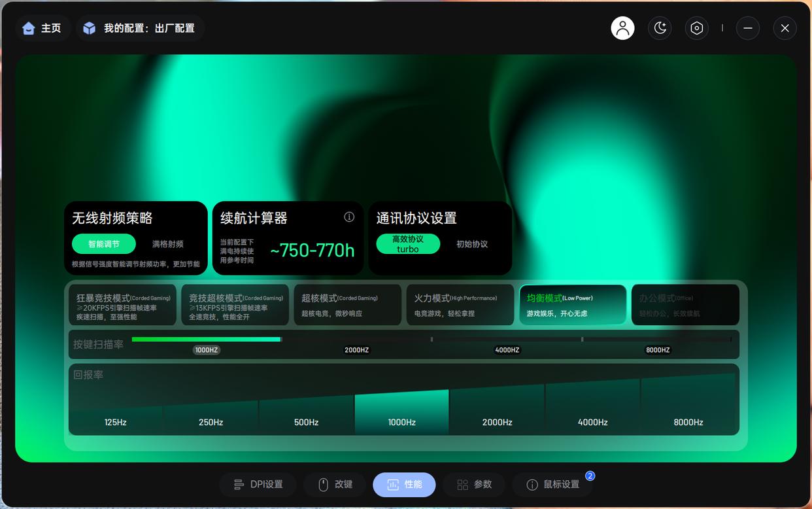This screenshot has height=509, width=812.
Task: Switch to DPI设置 tab
Action: (260, 485)
